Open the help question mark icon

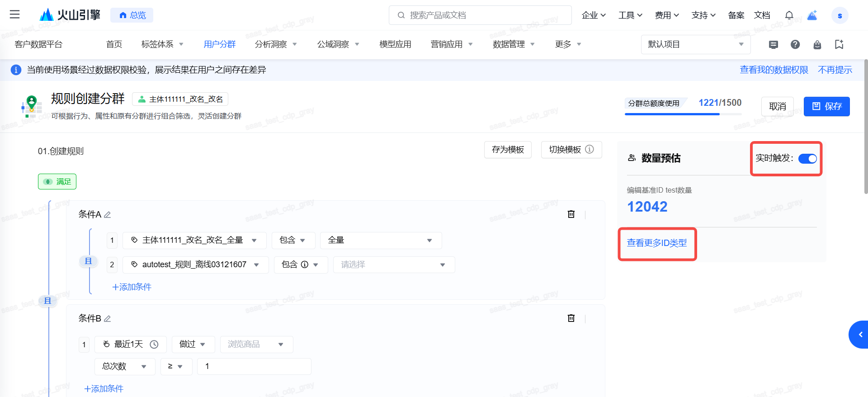(795, 44)
